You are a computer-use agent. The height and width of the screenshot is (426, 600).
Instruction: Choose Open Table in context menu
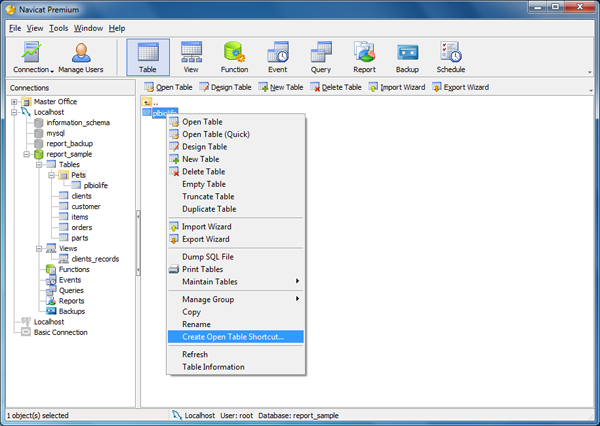pos(236,122)
